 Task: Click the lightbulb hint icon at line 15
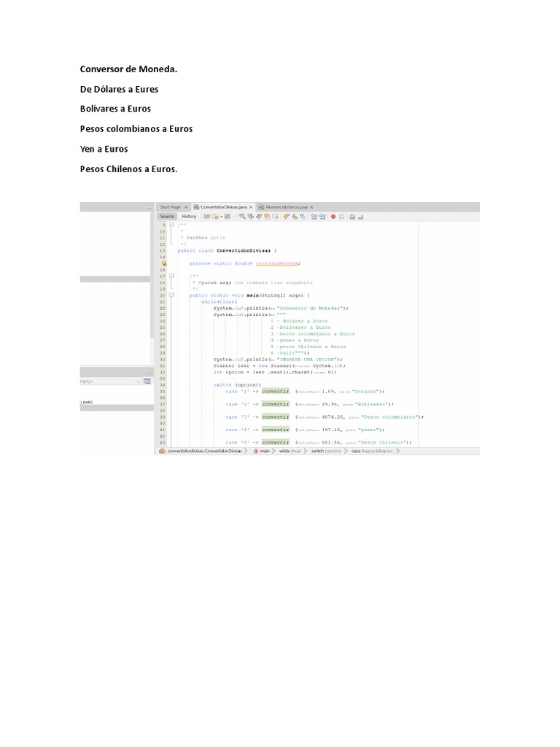click(164, 263)
